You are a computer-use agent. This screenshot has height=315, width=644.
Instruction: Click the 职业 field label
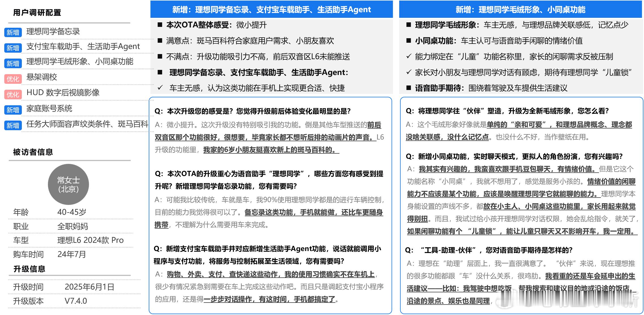(x=21, y=226)
